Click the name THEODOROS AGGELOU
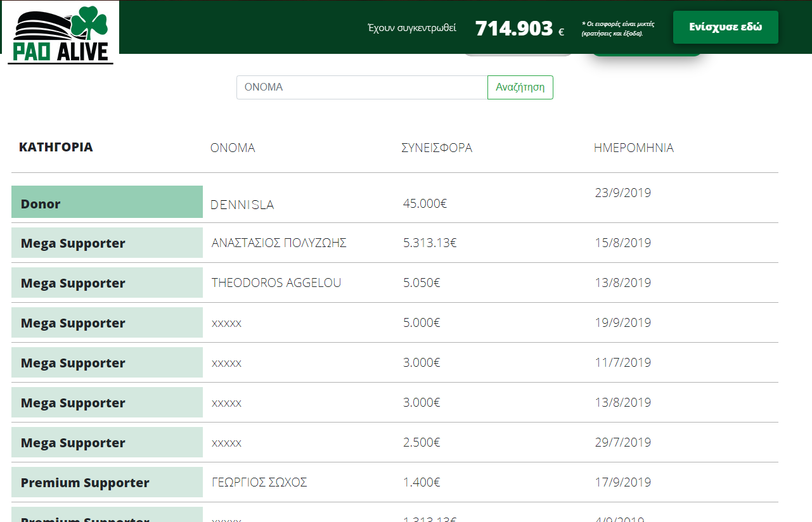812x522 pixels. [x=276, y=283]
